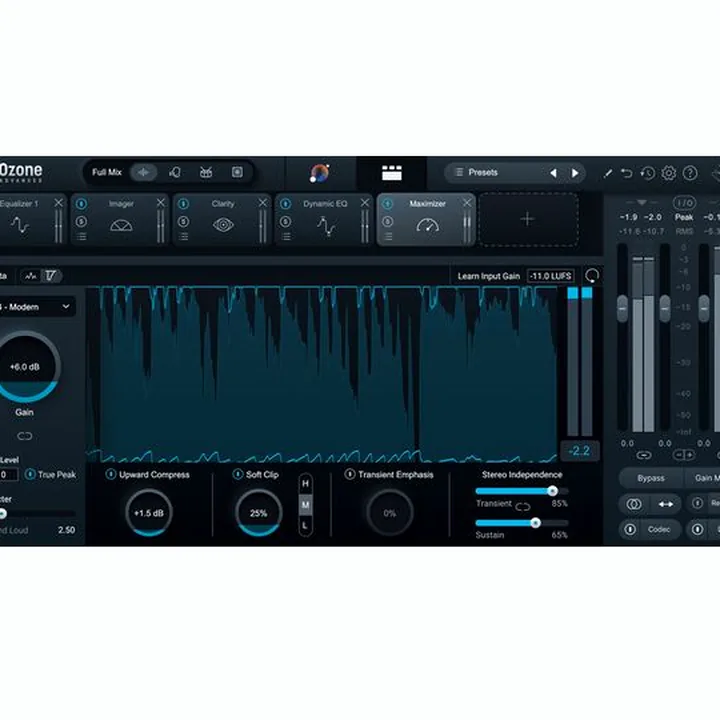Click the Codec button
Screen dimensions: 720x720
pyautogui.click(x=658, y=529)
